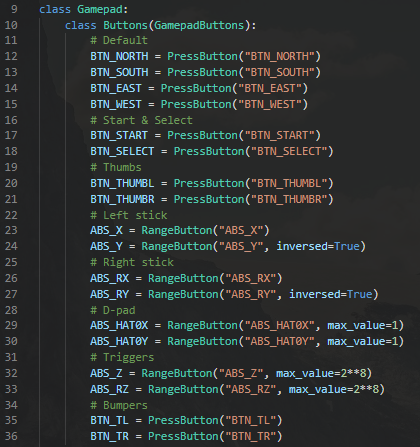Image resolution: width=420 pixels, height=447 pixels.
Task: Click the '# Right stick' comment
Action: [x=132, y=262]
